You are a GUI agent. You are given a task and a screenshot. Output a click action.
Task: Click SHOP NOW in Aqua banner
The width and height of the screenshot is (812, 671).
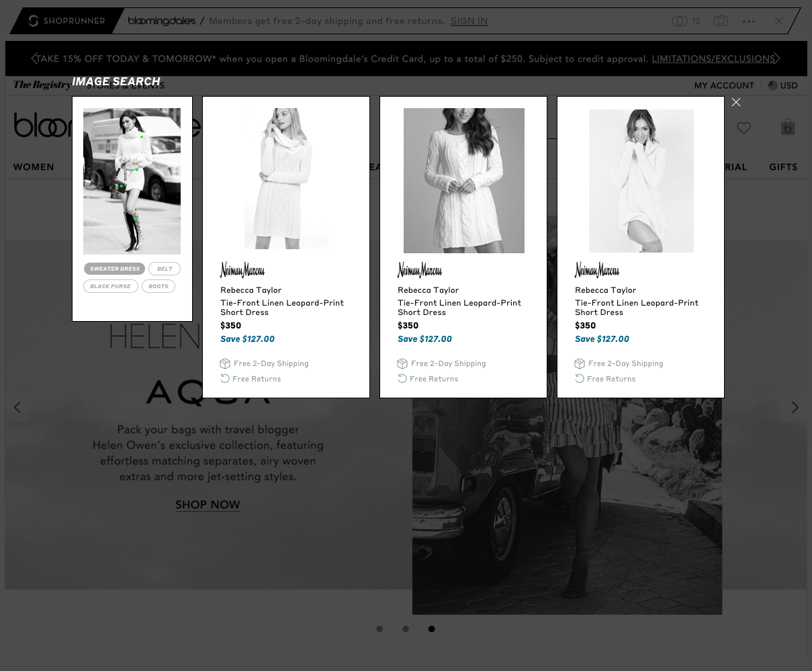tap(208, 504)
